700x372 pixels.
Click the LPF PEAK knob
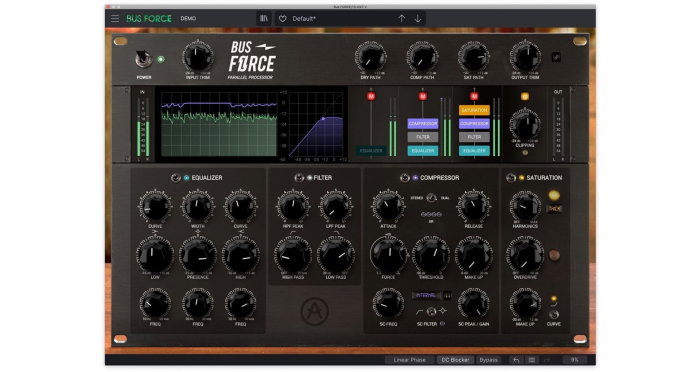pos(336,207)
